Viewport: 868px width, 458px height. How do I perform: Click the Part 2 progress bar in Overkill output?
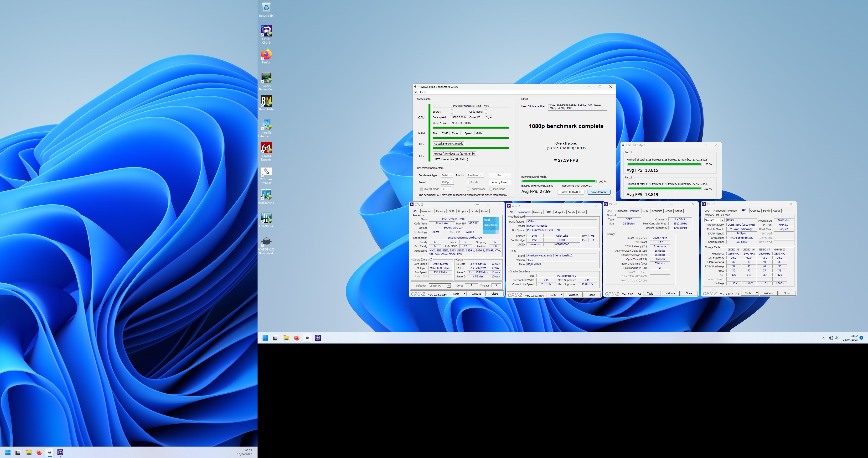pos(664,189)
